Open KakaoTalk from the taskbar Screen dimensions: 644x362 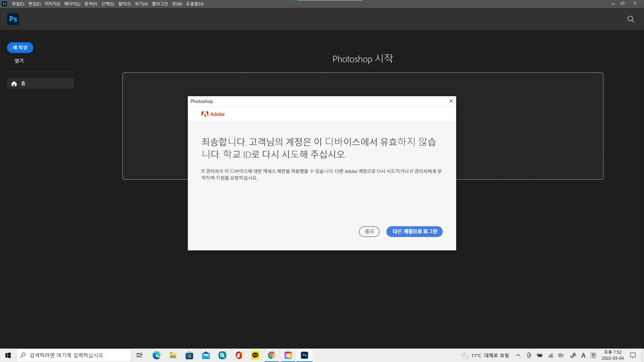[x=255, y=355]
